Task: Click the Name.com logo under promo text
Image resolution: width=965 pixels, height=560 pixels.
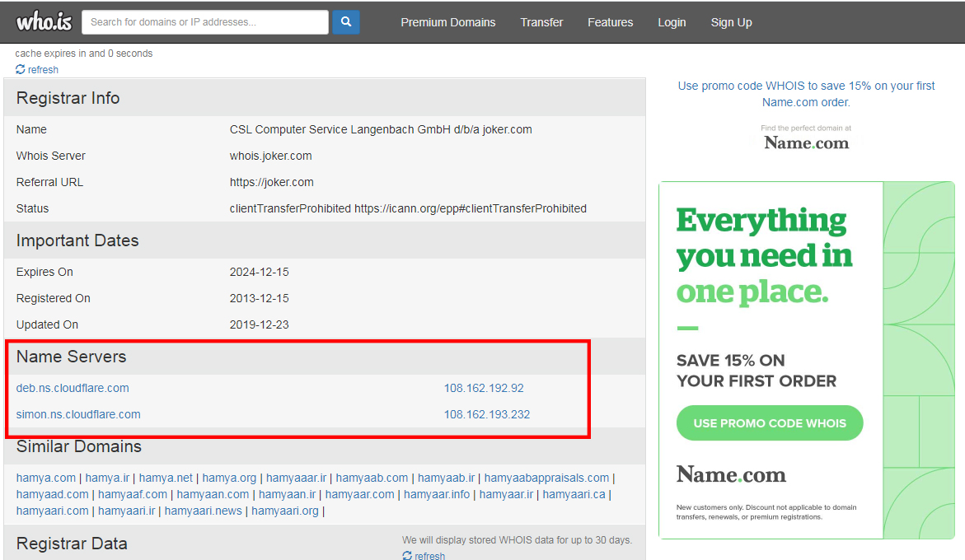Action: coord(806,142)
